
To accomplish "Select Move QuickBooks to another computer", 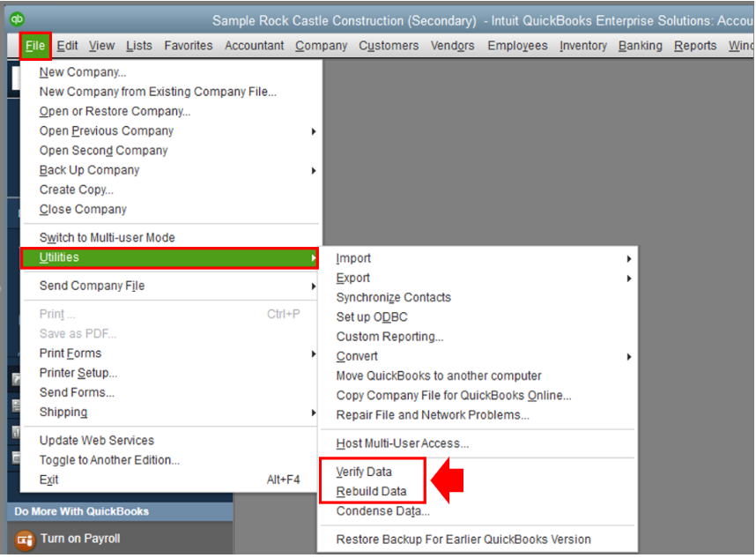I will [x=478, y=376].
